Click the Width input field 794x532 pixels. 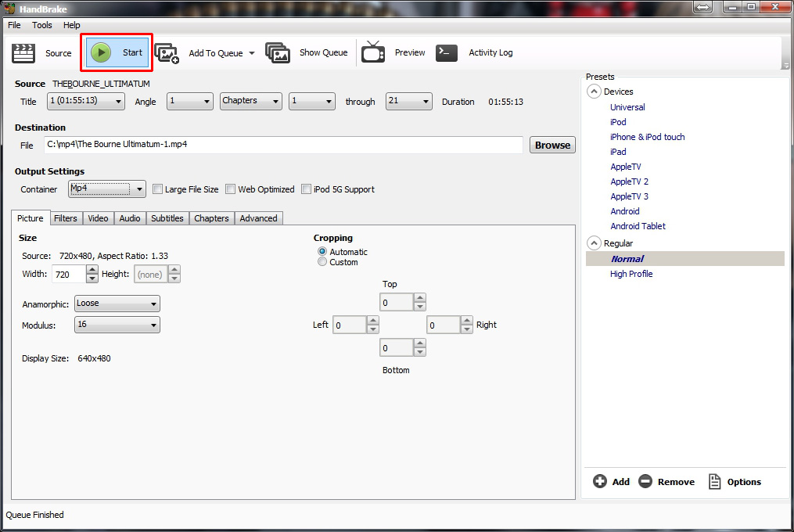tap(69, 274)
